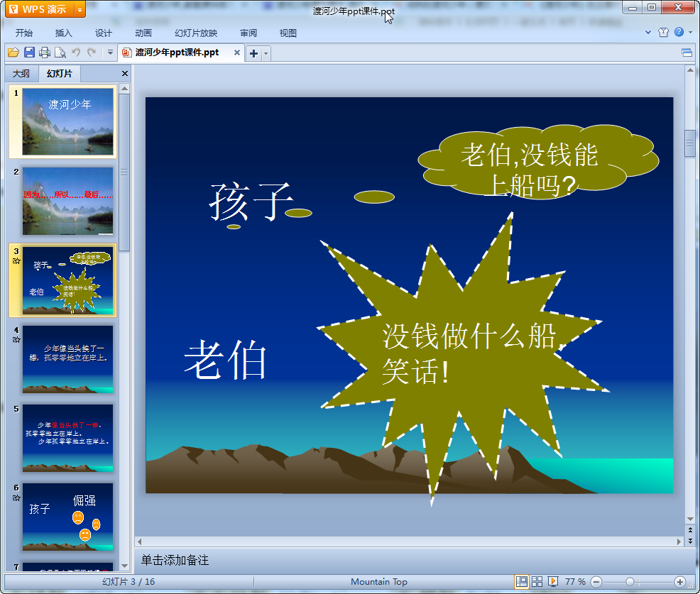Go to next slide double-arrow button
Viewport: 700px width, 594px height.
coord(690,541)
